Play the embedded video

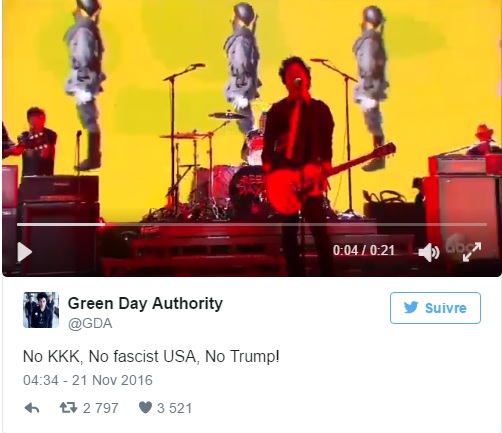[25, 252]
